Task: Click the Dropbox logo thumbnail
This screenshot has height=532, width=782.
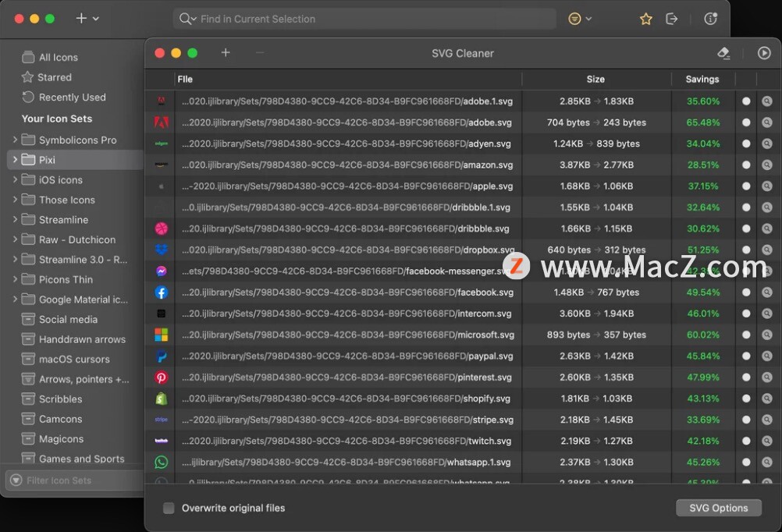Action: (x=161, y=250)
